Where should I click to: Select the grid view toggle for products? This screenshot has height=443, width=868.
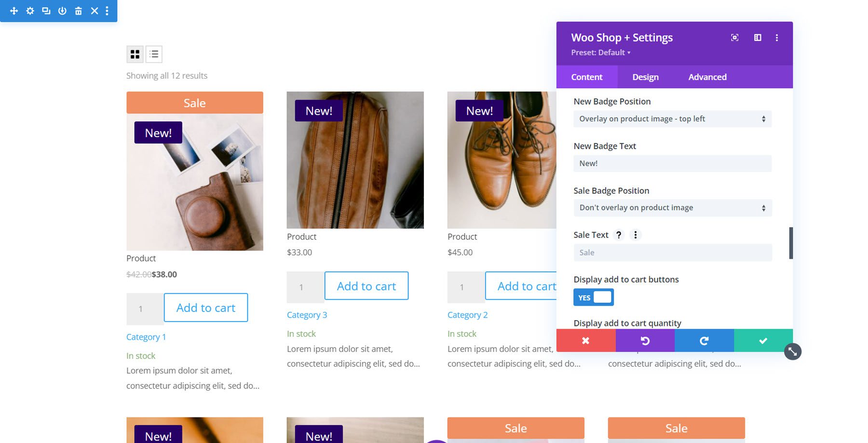[135, 54]
